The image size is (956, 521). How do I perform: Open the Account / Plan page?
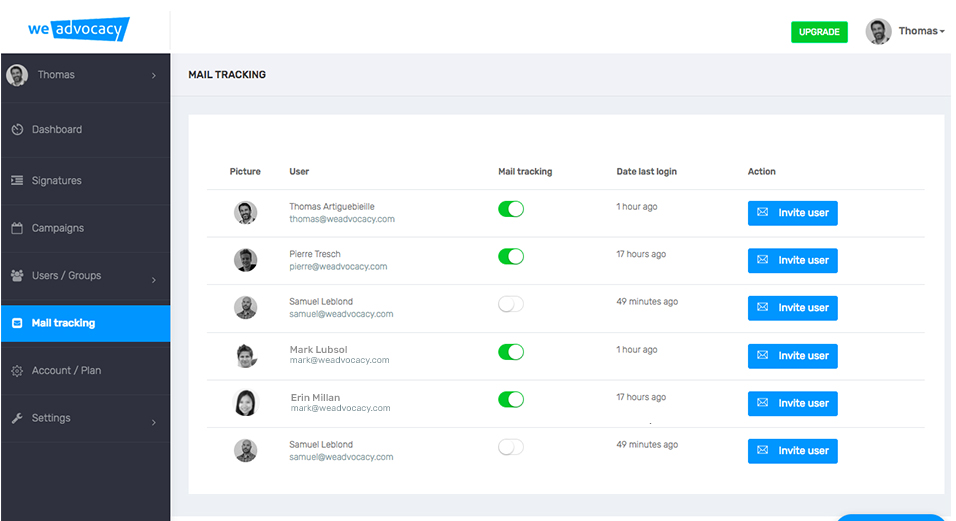coord(85,370)
